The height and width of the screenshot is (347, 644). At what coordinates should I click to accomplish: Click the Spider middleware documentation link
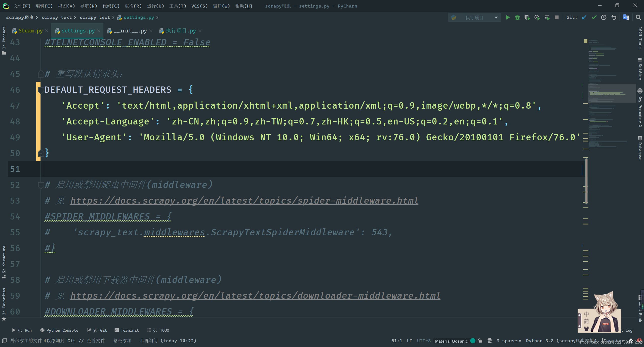click(x=245, y=200)
